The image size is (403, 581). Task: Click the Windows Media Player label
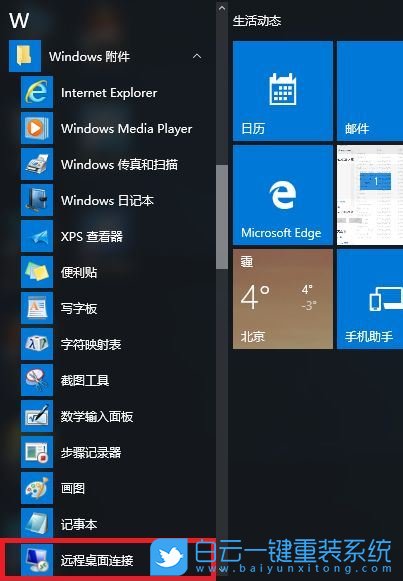point(126,129)
